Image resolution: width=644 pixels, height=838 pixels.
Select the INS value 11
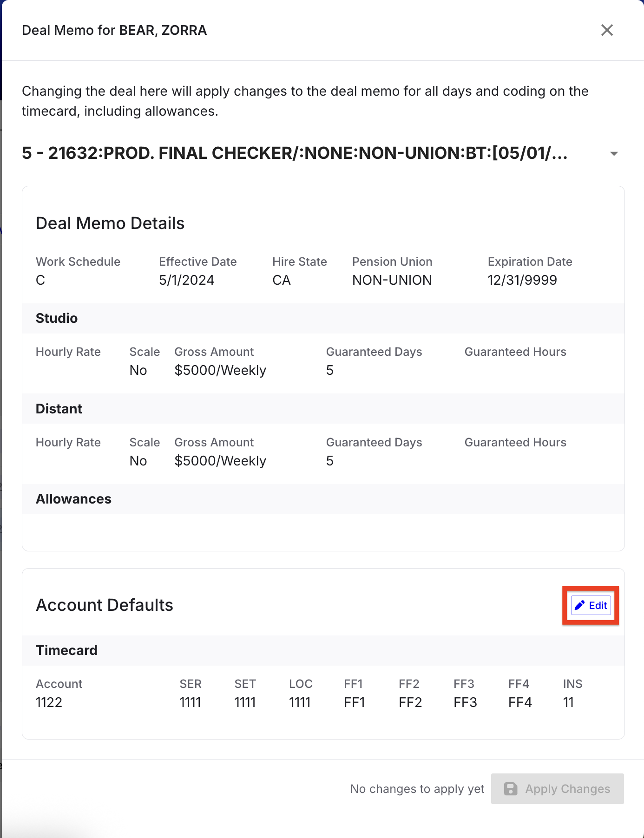pos(568,702)
